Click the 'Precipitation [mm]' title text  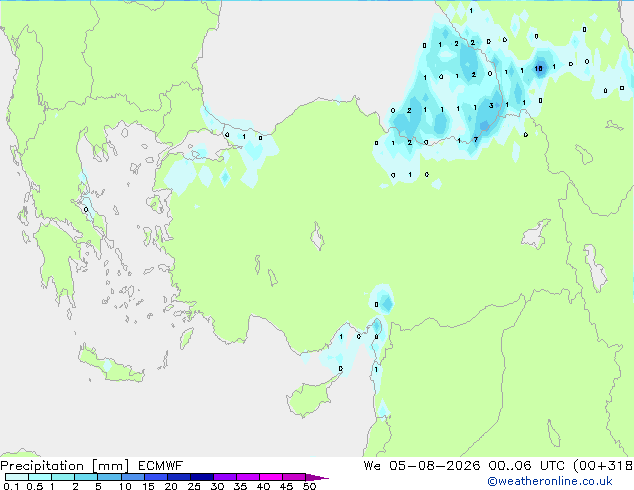[65, 466]
